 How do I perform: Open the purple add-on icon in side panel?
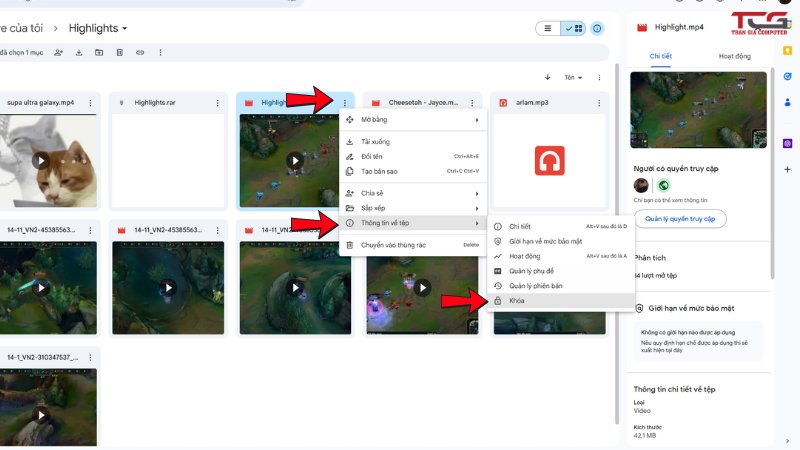(787, 143)
